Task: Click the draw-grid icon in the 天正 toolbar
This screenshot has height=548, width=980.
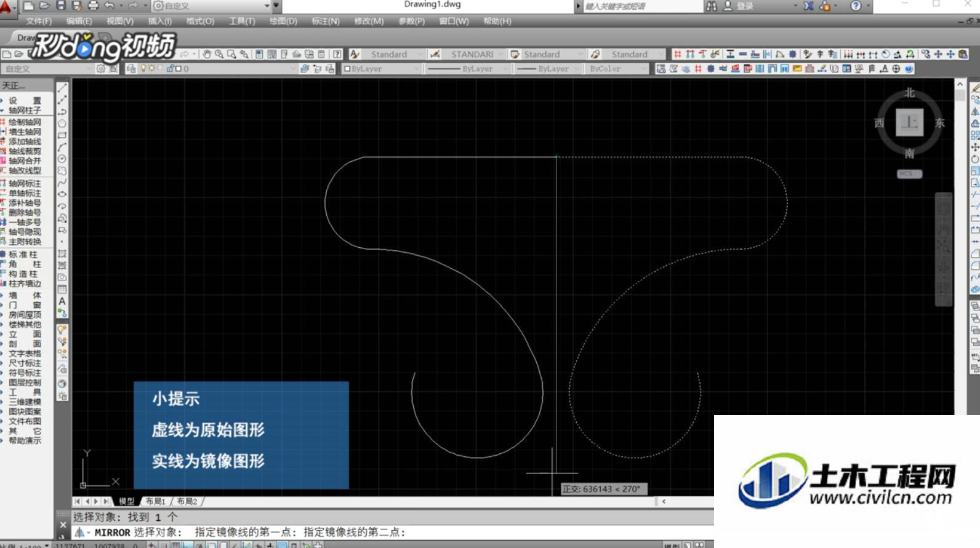Action: [677, 54]
